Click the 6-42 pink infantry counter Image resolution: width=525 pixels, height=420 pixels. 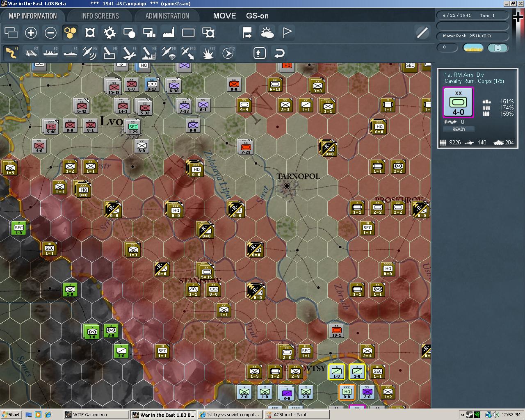[x=82, y=106]
